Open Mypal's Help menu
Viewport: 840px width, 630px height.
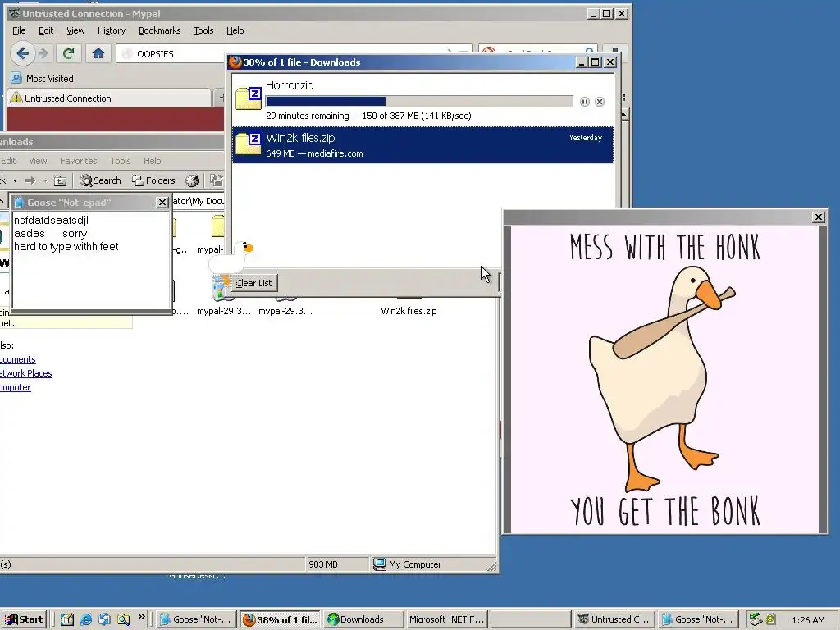click(x=235, y=30)
